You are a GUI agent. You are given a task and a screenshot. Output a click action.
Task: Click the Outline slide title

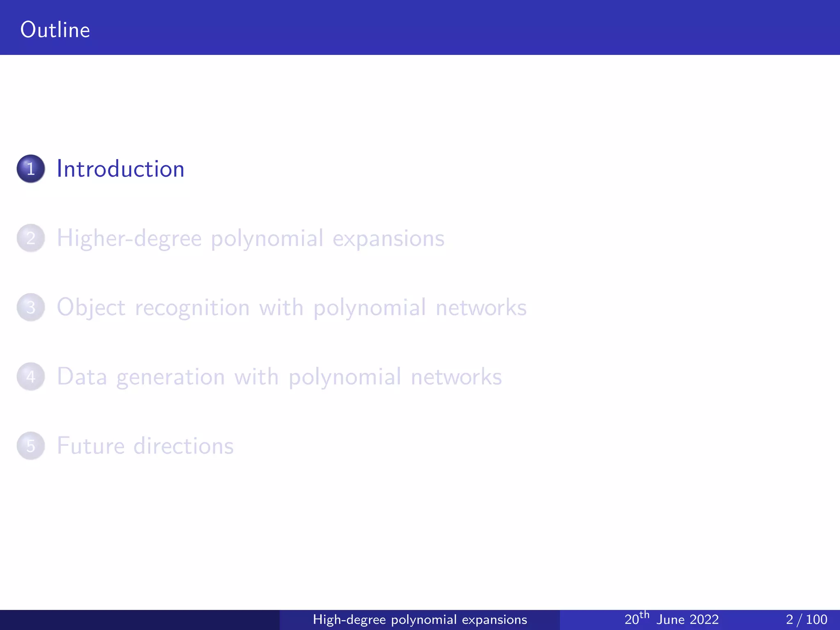pyautogui.click(x=55, y=30)
